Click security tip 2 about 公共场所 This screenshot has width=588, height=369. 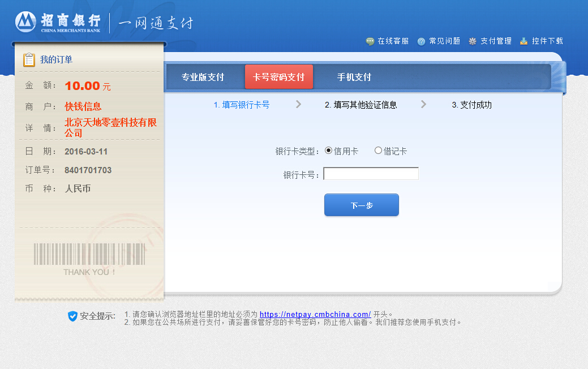[293, 322]
